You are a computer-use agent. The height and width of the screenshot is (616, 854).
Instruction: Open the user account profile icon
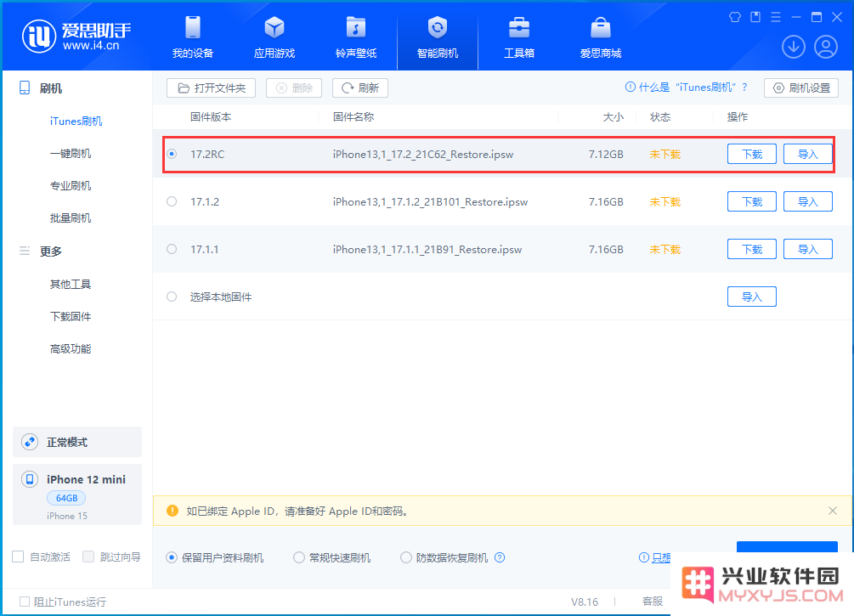tap(826, 47)
